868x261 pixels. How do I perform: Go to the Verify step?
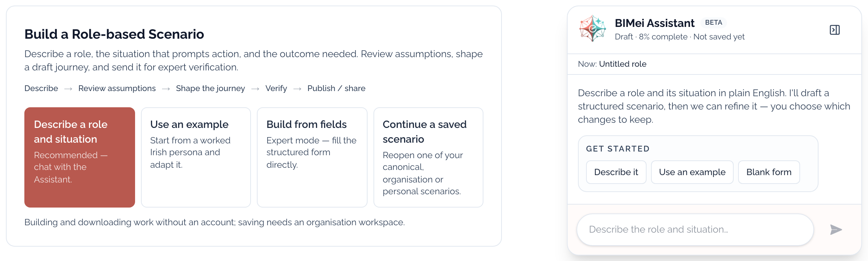(x=276, y=88)
